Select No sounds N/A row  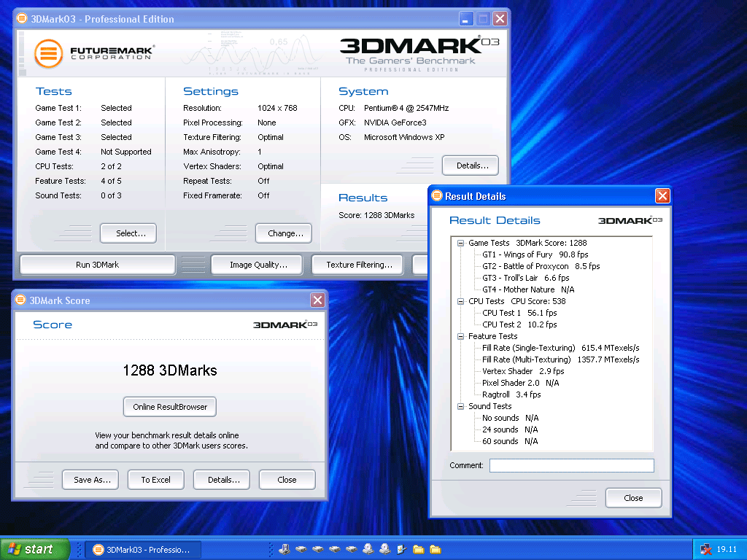(x=510, y=418)
